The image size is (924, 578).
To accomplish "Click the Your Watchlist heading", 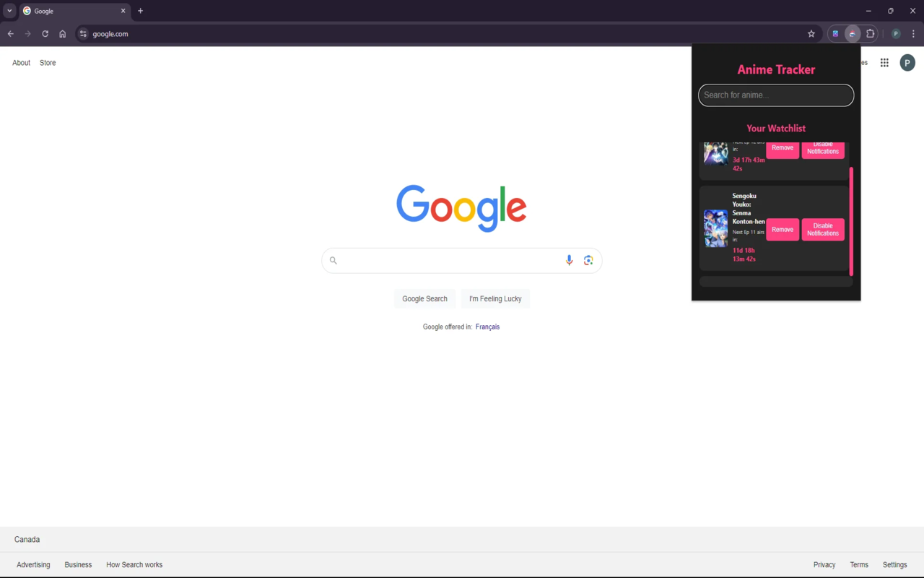I will [776, 129].
